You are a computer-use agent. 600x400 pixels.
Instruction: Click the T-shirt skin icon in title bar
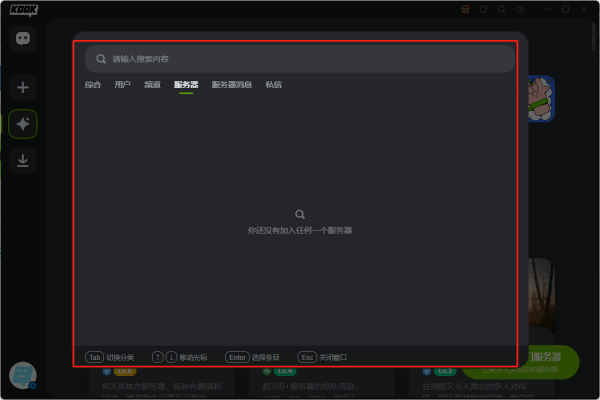483,9
